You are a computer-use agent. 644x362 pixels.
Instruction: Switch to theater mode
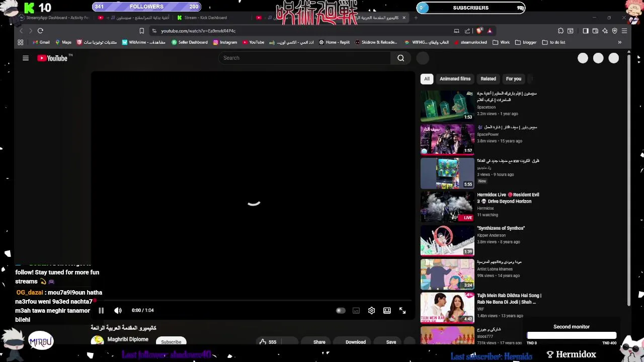point(387,311)
